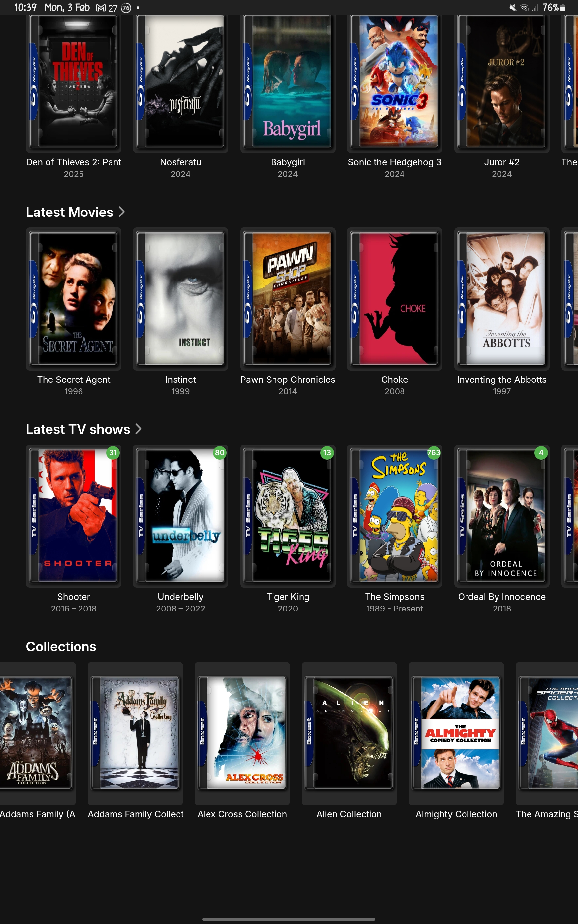
Task: Tap the battery icon in status bar
Action: click(x=563, y=8)
